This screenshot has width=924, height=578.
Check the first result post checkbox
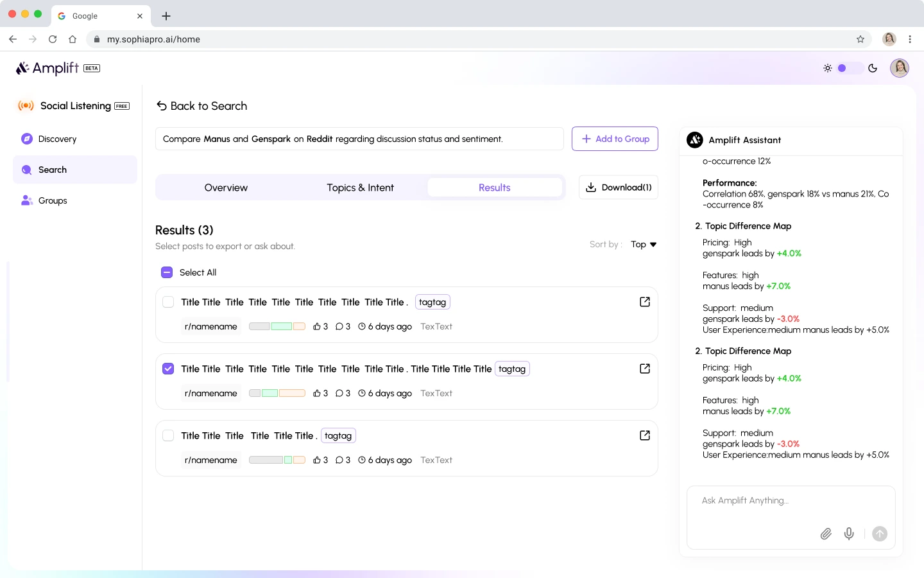[x=168, y=302]
